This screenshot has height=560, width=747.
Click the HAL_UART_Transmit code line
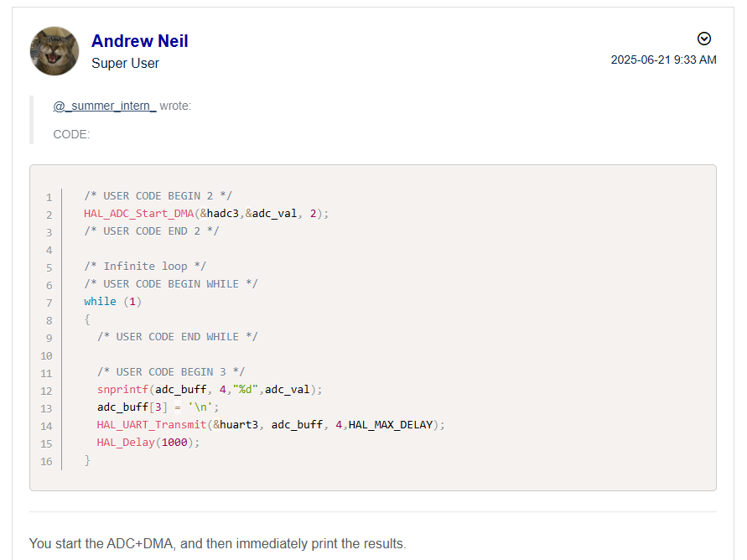coord(270,425)
